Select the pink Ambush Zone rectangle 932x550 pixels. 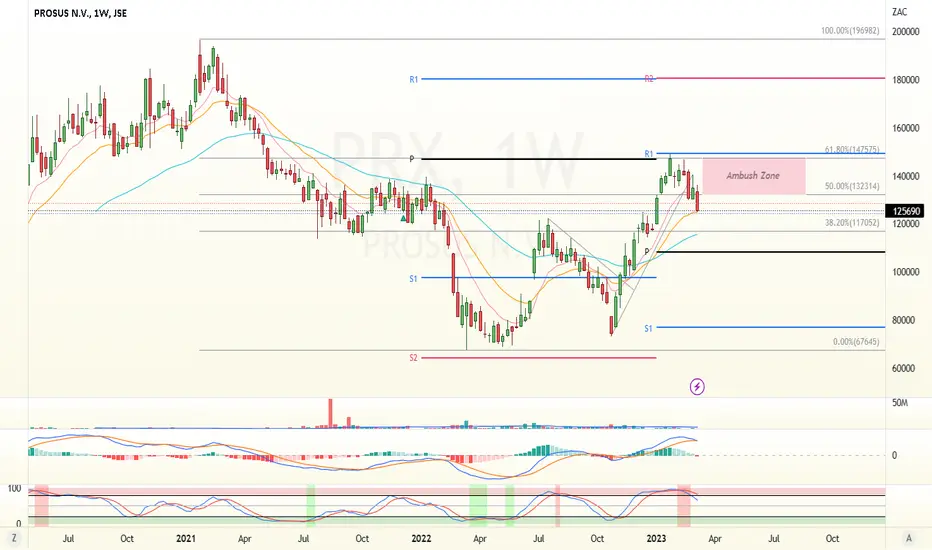click(754, 176)
